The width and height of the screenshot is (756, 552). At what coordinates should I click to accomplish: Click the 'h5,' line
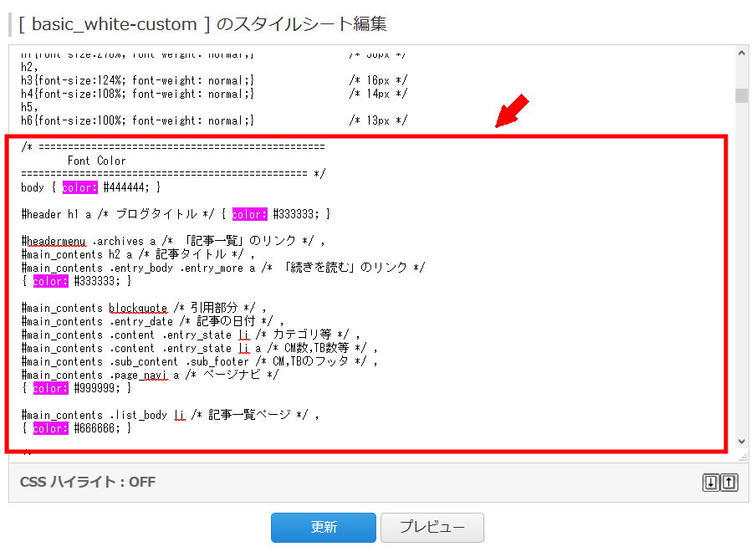29,107
